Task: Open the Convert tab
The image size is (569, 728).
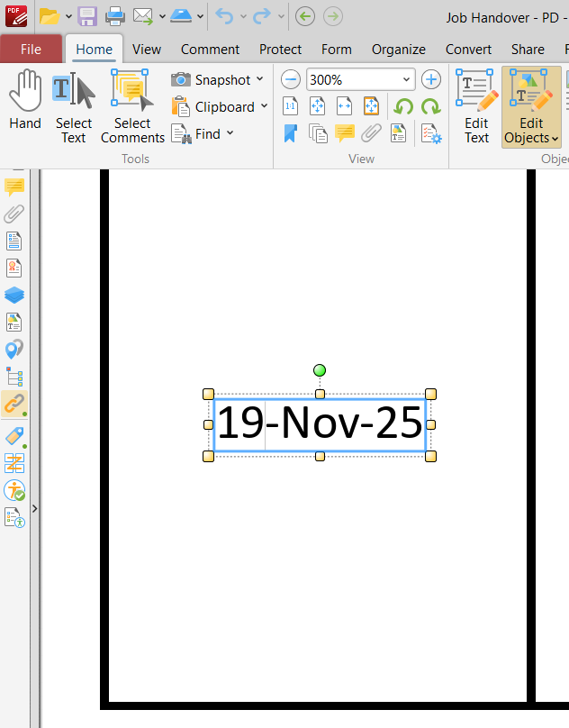Action: coord(468,50)
